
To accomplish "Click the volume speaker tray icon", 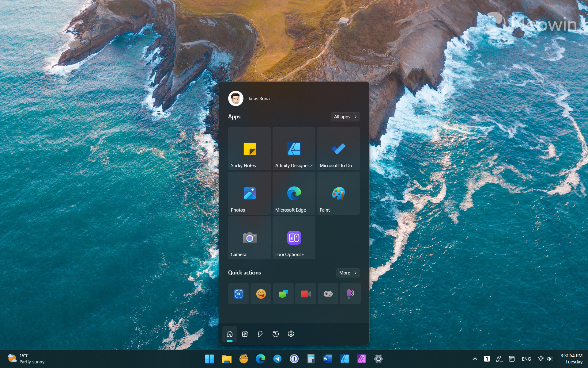I will click(x=549, y=359).
